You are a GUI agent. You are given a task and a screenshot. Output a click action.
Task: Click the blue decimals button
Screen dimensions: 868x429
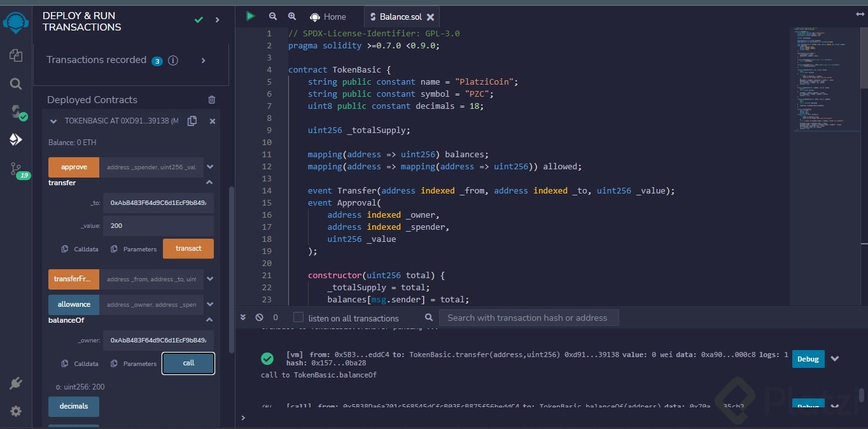74,406
